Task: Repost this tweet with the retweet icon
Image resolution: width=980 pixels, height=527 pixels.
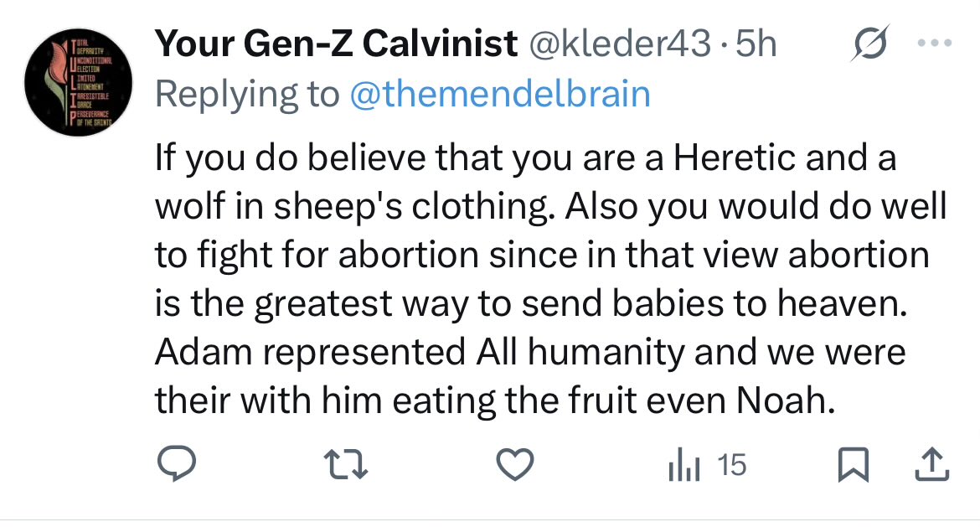Action: (345, 465)
